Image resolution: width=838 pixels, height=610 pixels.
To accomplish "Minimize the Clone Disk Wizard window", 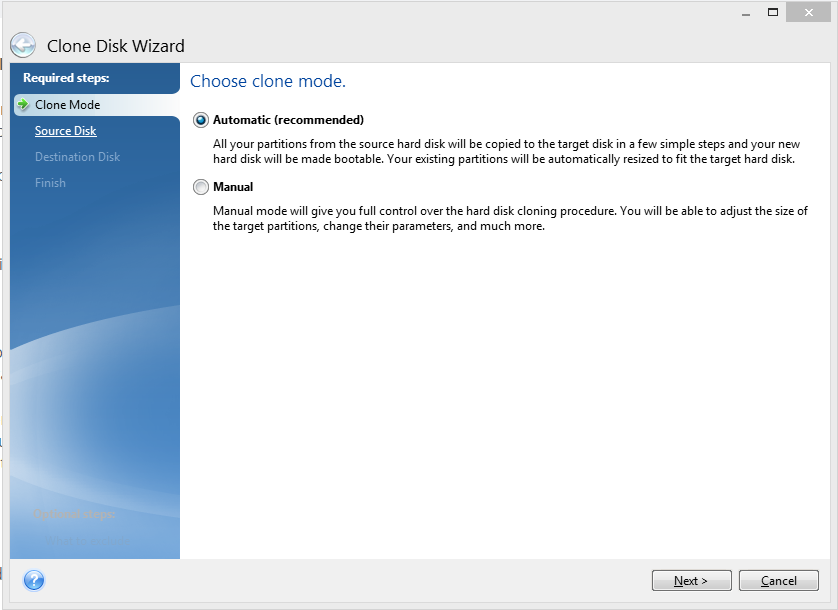I will (745, 12).
